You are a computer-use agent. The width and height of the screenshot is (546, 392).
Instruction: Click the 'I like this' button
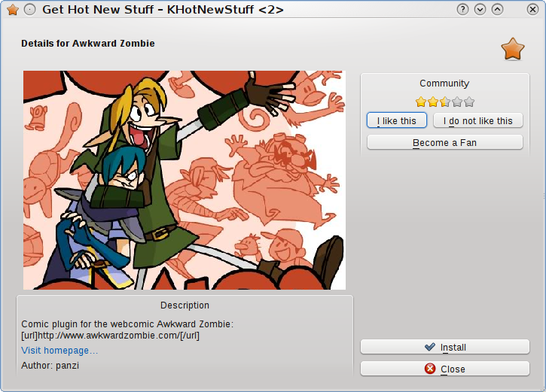coord(397,120)
